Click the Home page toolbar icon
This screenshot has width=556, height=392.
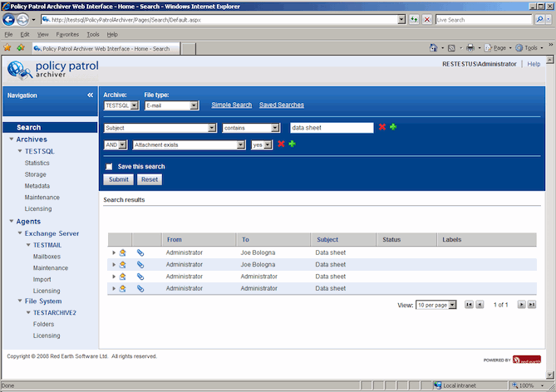click(x=433, y=48)
